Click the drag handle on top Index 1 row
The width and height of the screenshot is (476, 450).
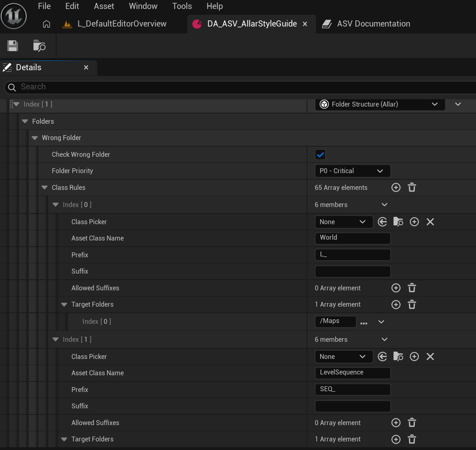(x=11, y=104)
